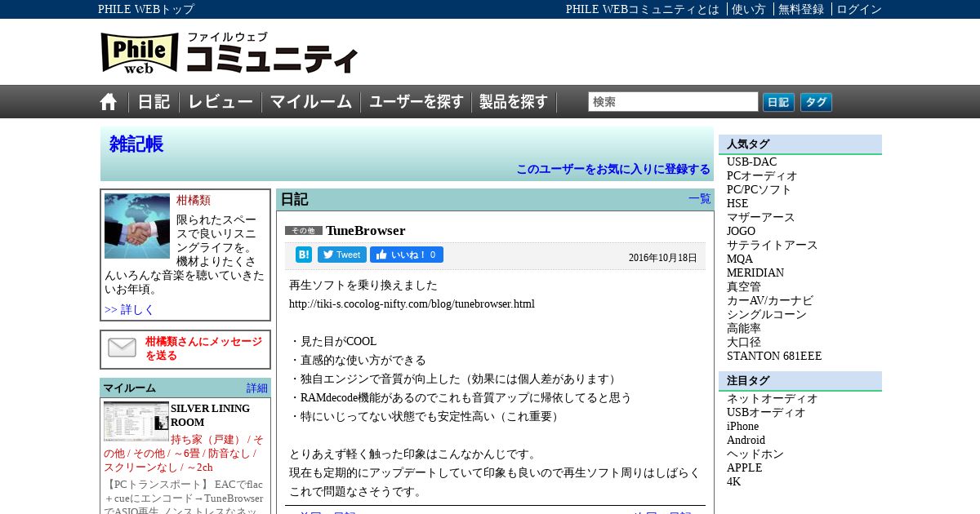Select the MQA tag

point(740,259)
